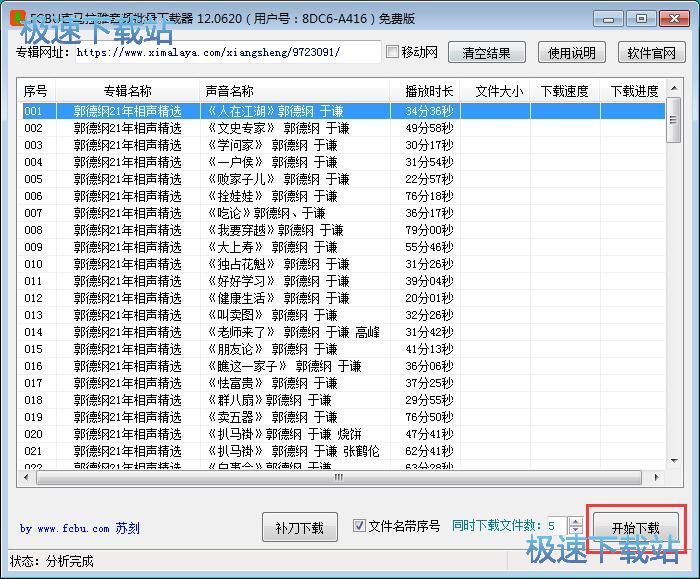The height and width of the screenshot is (579, 700).
Task: Click the 状态: 分析完成 status bar text
Action: click(x=52, y=561)
